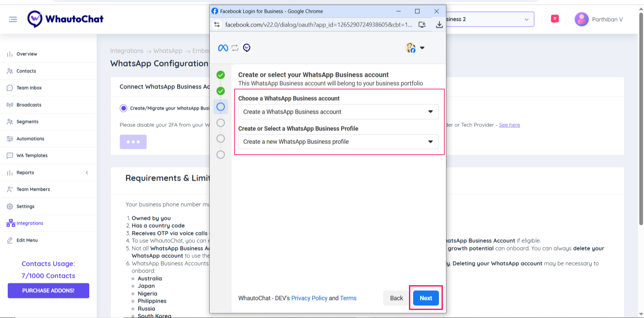
Task: Open the Terms link in dialog footer
Action: point(348,298)
